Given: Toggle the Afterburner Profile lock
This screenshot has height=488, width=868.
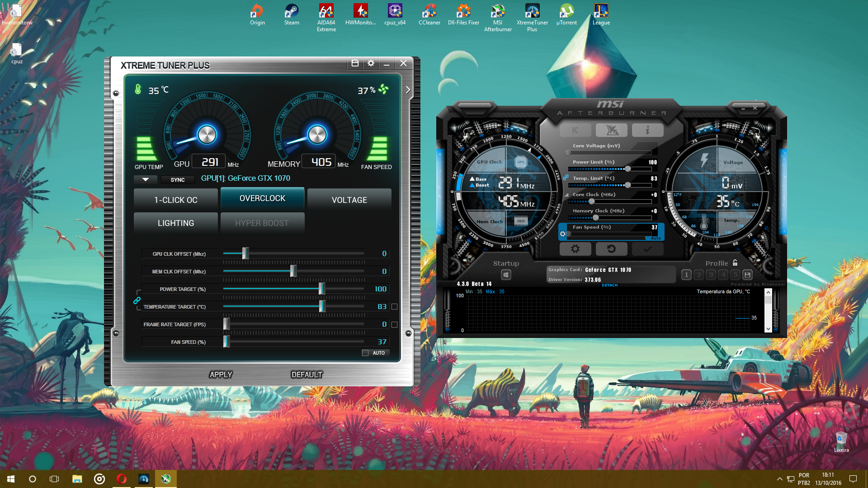Looking at the screenshot, I should coord(735,263).
